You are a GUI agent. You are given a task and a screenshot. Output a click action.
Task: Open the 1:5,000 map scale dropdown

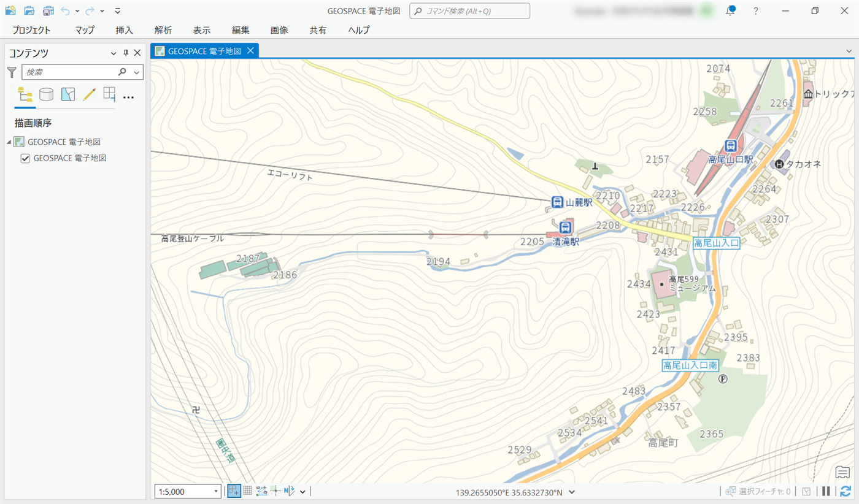tap(216, 492)
